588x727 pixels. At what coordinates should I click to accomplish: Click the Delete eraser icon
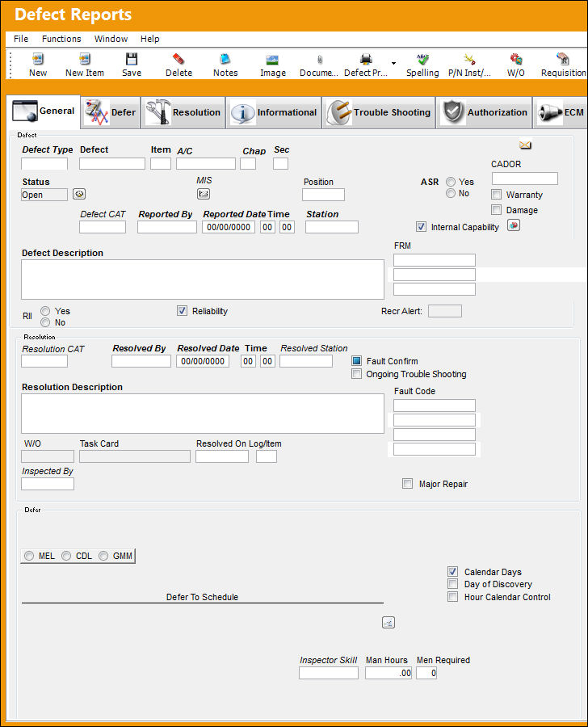[178, 59]
